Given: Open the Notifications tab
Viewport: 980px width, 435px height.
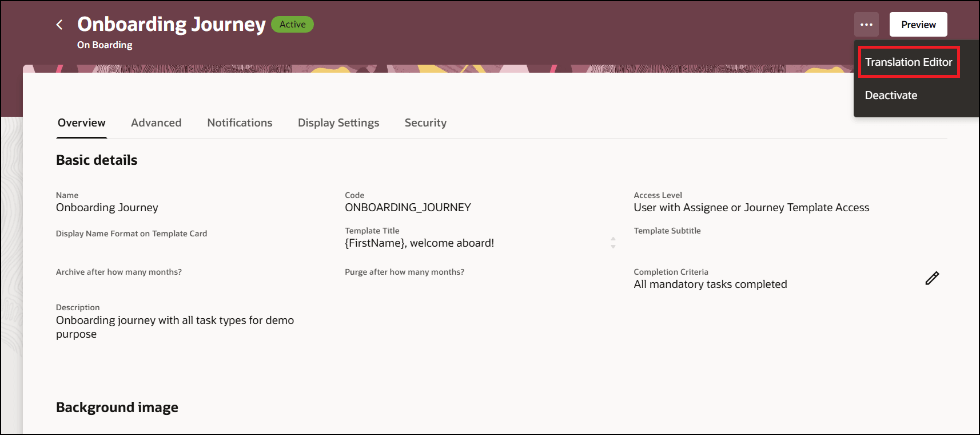Looking at the screenshot, I should [240, 122].
